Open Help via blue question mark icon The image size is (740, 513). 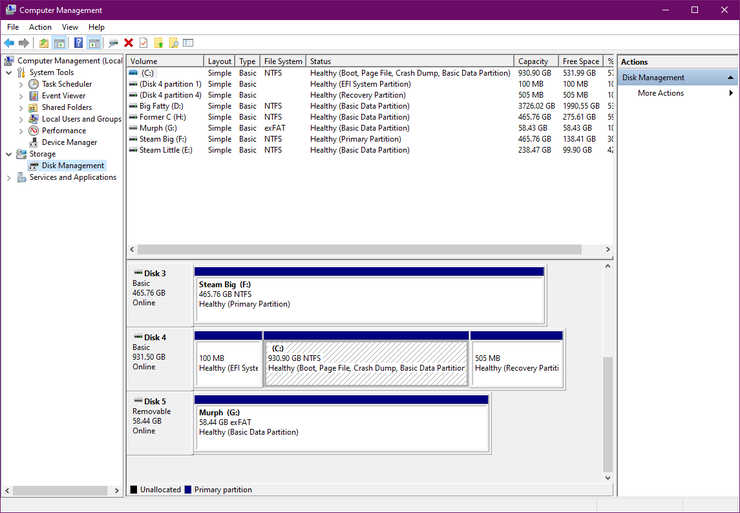78,43
